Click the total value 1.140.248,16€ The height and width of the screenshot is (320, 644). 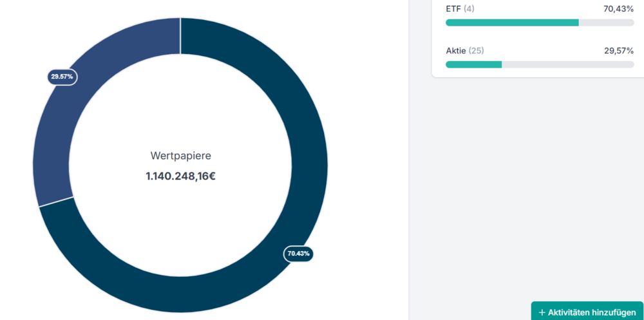point(180,176)
